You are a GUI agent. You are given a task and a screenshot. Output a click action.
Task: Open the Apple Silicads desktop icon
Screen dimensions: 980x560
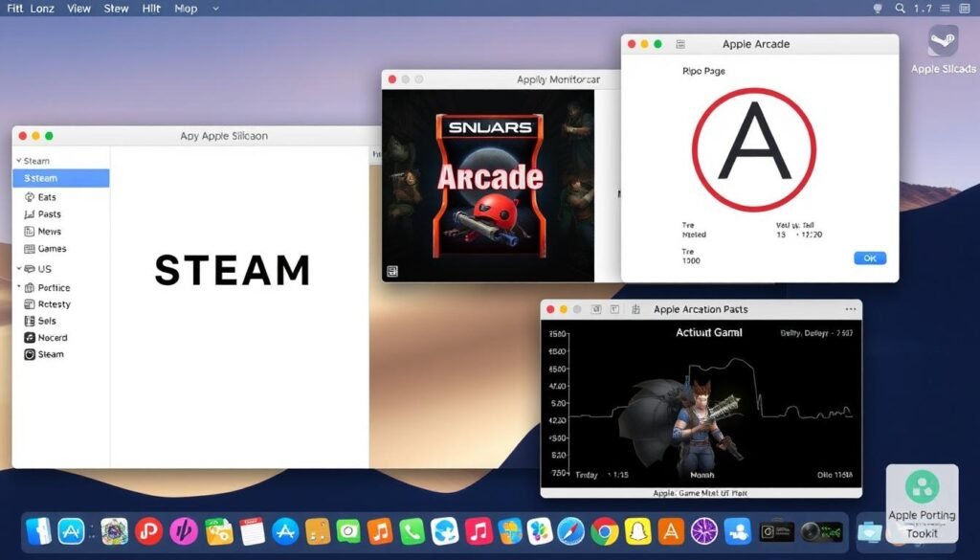pos(943,49)
